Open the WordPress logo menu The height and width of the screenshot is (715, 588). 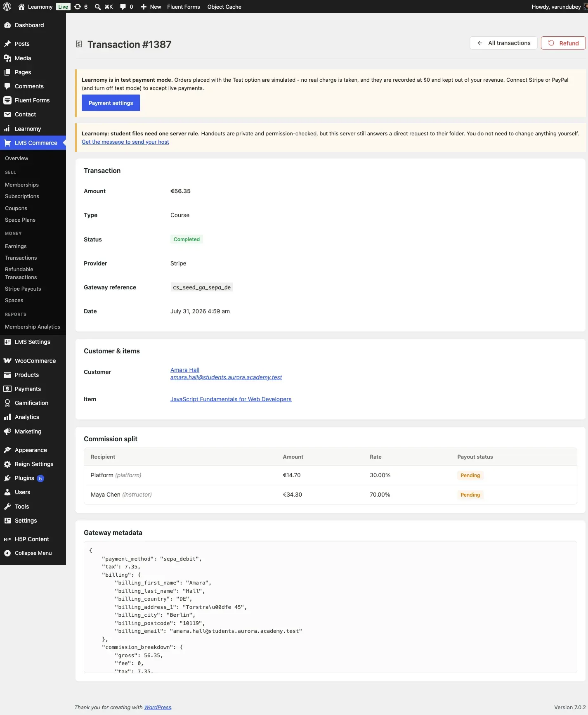coord(7,7)
